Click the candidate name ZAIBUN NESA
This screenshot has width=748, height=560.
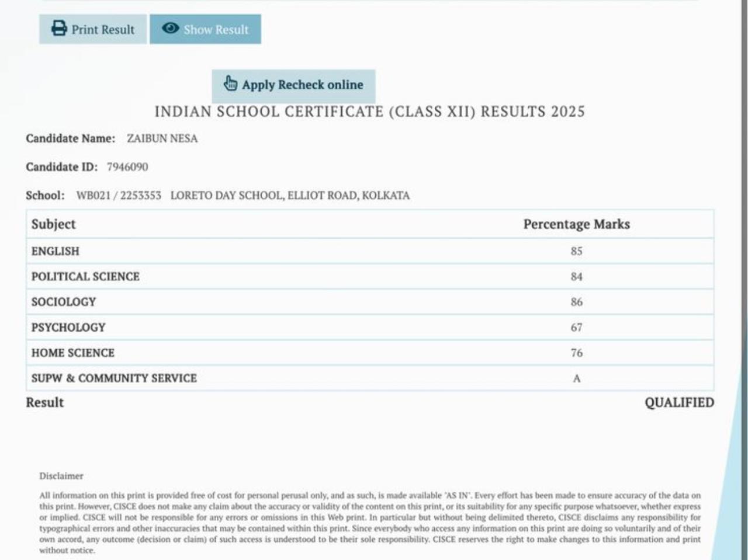coord(162,138)
